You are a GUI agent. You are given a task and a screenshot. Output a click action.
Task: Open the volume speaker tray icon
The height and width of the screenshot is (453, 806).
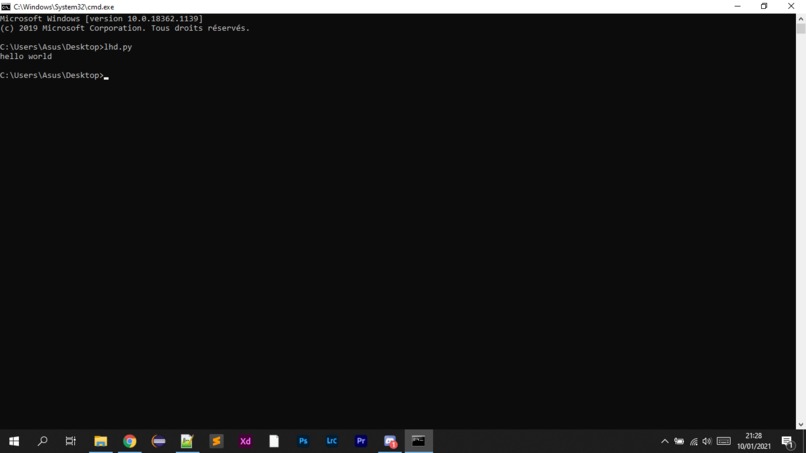click(707, 441)
